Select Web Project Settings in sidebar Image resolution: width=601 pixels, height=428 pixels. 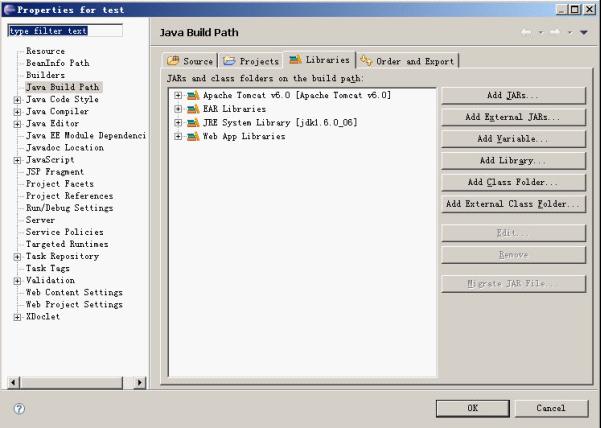click(x=74, y=305)
